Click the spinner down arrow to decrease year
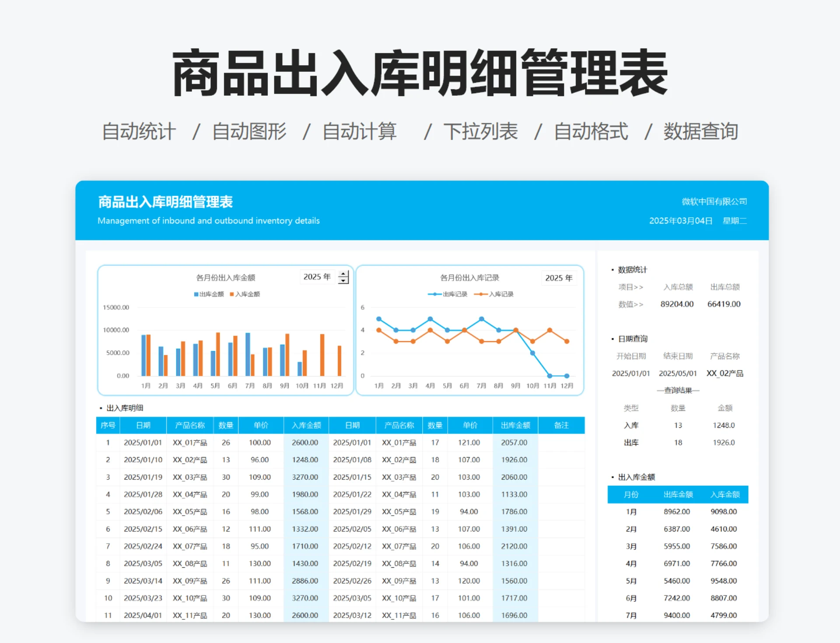 [344, 280]
